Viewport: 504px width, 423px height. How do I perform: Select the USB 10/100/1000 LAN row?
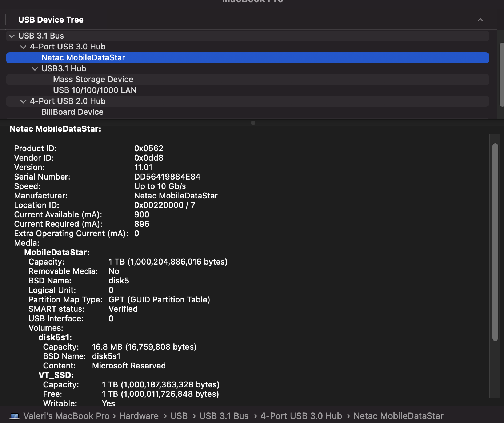(248, 90)
